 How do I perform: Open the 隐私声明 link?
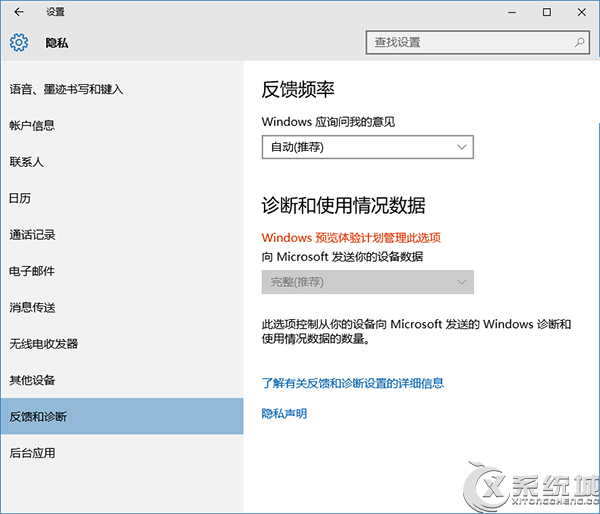(284, 413)
